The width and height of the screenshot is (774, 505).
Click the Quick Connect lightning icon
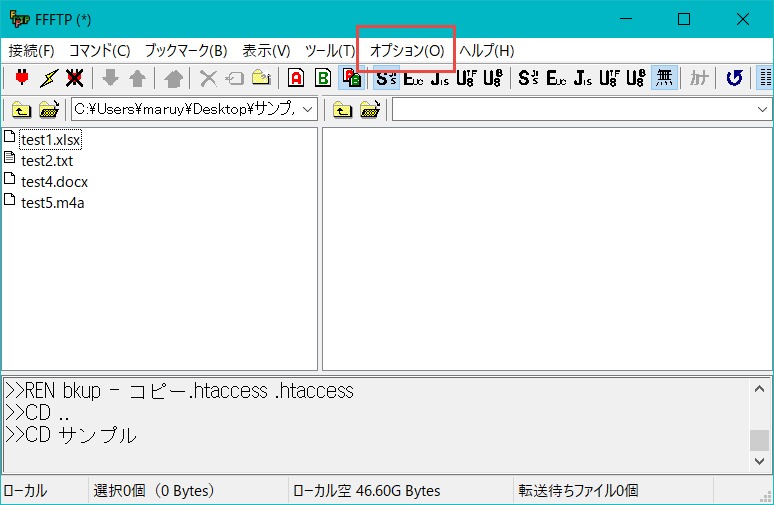point(47,78)
